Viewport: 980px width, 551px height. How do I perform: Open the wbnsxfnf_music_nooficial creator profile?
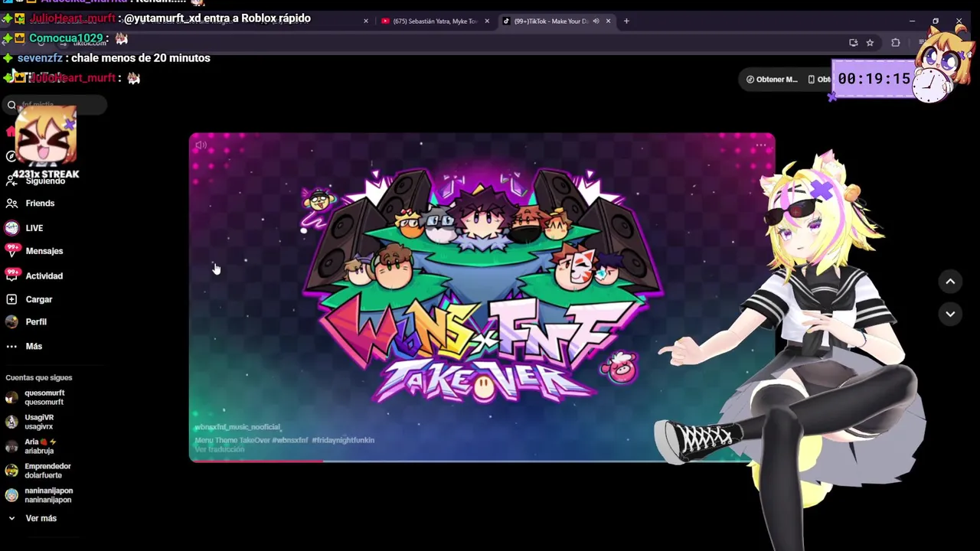[x=237, y=427]
